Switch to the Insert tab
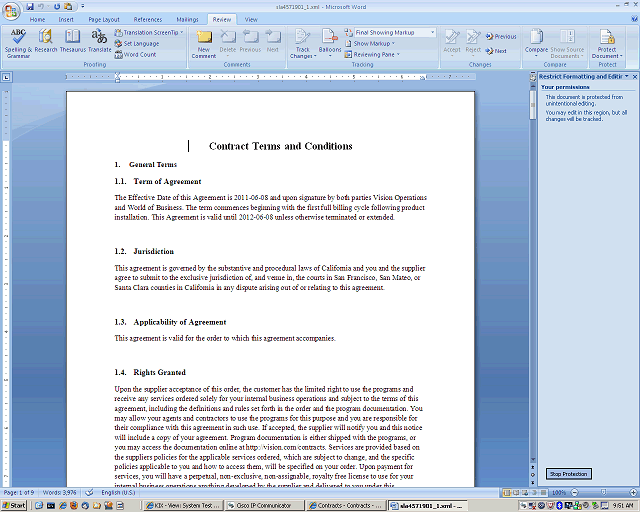The width and height of the screenshot is (640, 512). (x=66, y=19)
